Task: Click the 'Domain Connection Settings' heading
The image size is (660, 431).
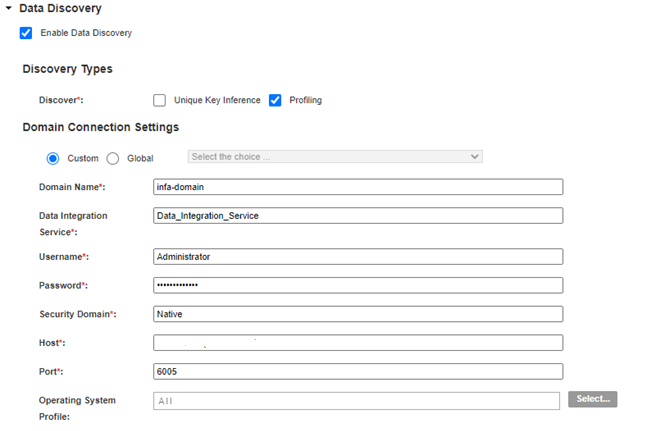Action: coord(101,127)
